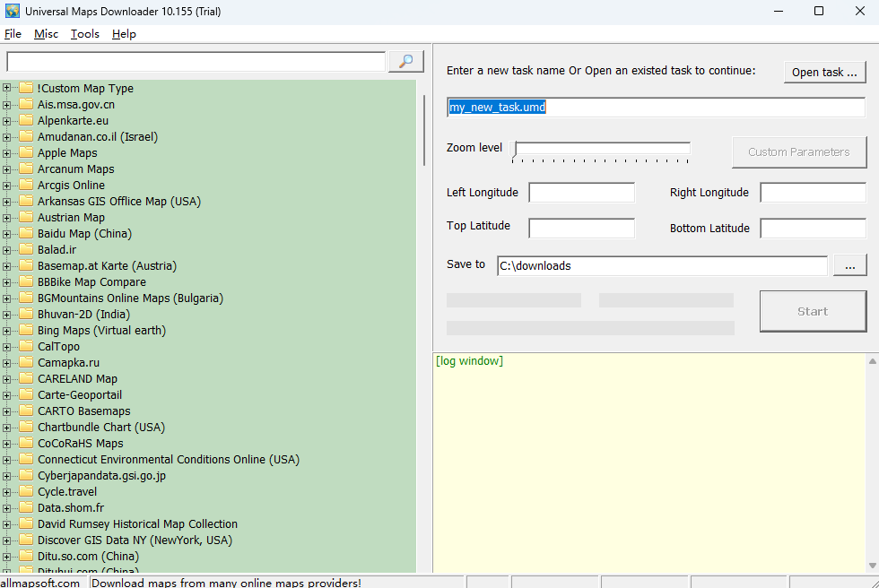
Task: Click the Zoom level slider track
Action: click(601, 147)
